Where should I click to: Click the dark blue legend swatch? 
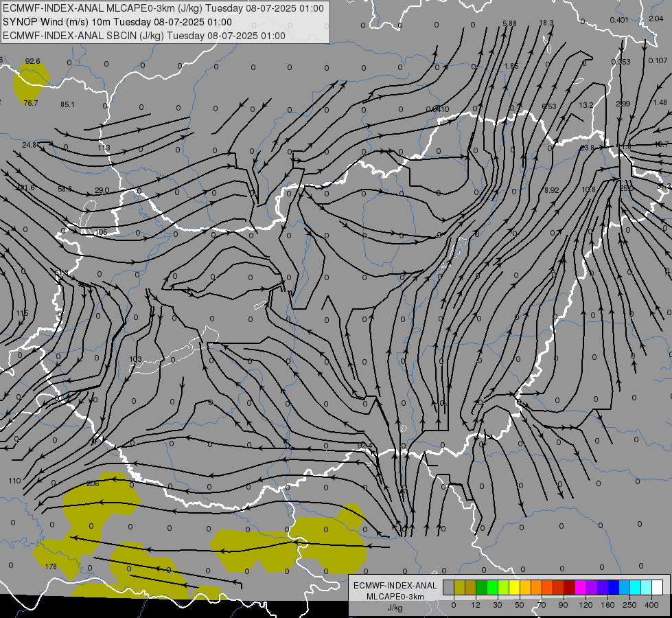[613, 587]
